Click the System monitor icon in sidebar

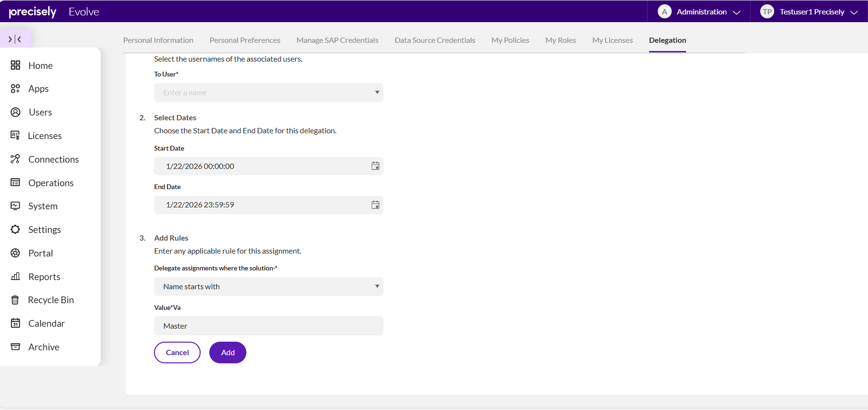[15, 206]
